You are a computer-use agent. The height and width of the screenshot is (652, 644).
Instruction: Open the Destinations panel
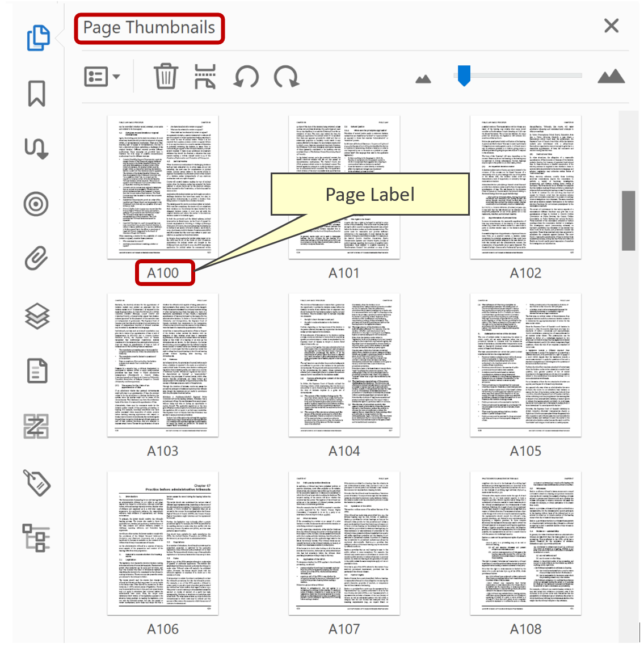pos(36,204)
